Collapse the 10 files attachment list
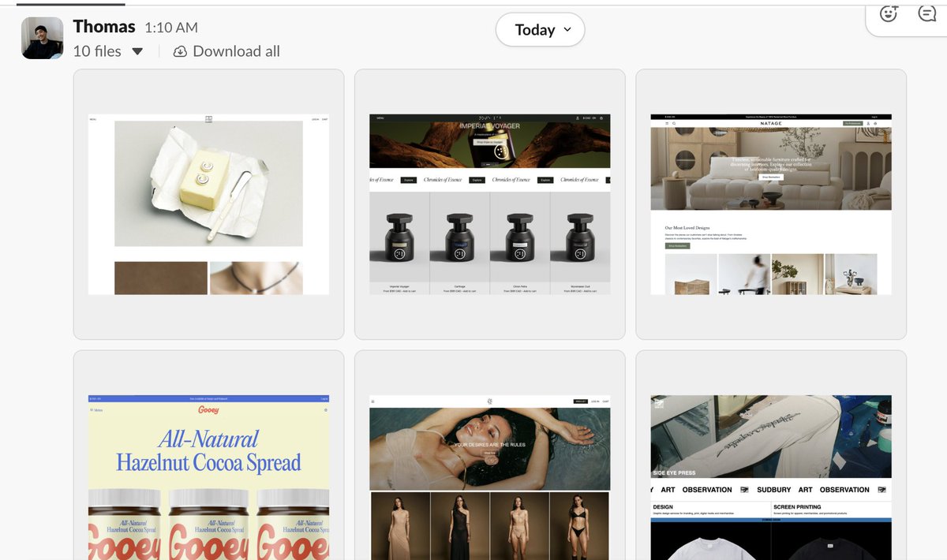 [137, 51]
